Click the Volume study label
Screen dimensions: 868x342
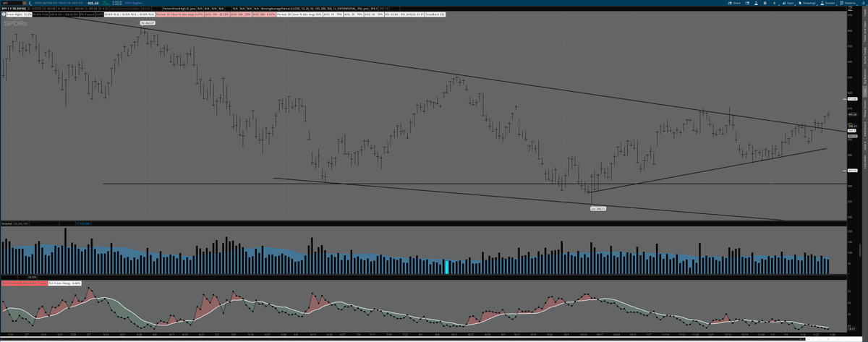6,224
